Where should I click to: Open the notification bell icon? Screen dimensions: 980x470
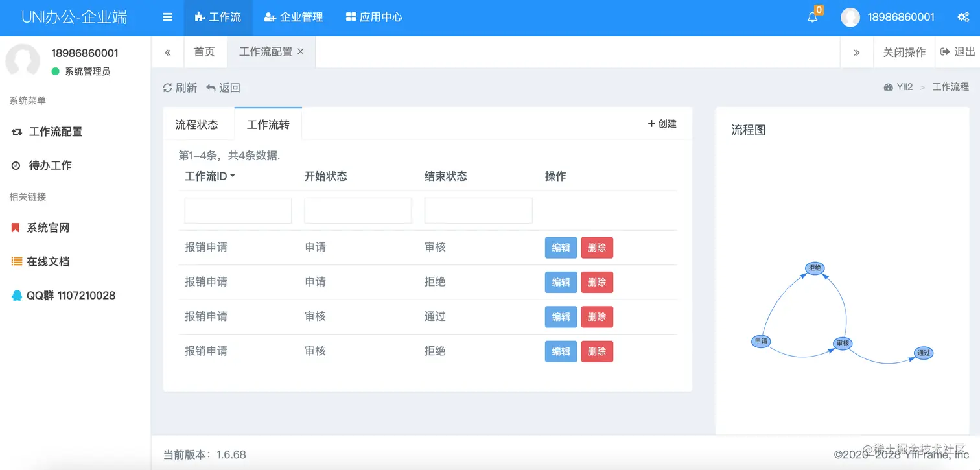(x=812, y=18)
